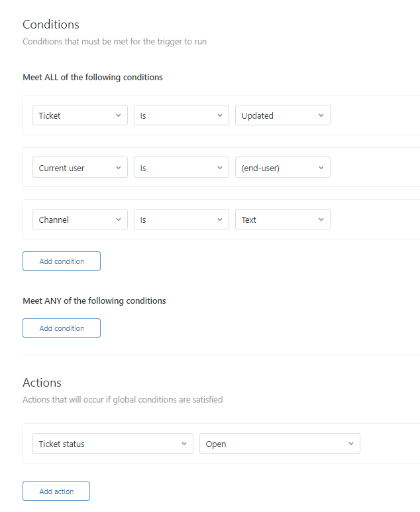Add condition under Meet ANY conditions

(62, 328)
